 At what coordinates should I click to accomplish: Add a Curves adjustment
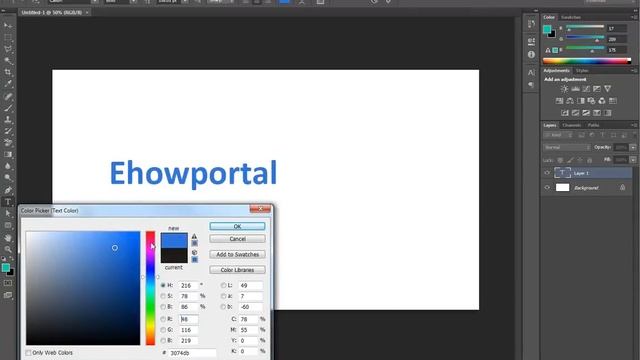click(586, 89)
